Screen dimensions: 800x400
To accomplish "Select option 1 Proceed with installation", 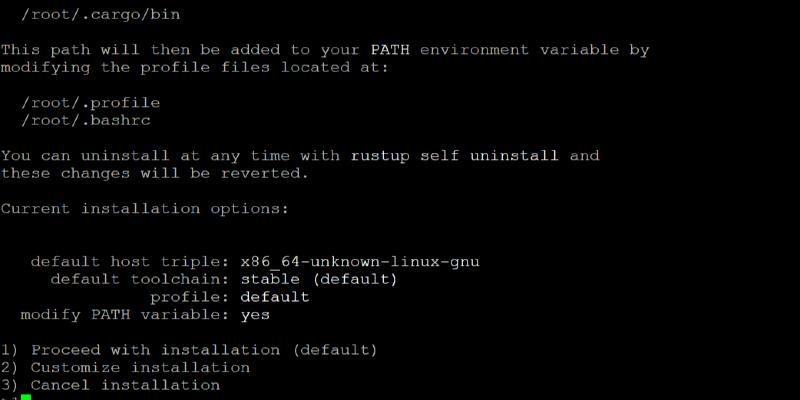I will [189, 350].
